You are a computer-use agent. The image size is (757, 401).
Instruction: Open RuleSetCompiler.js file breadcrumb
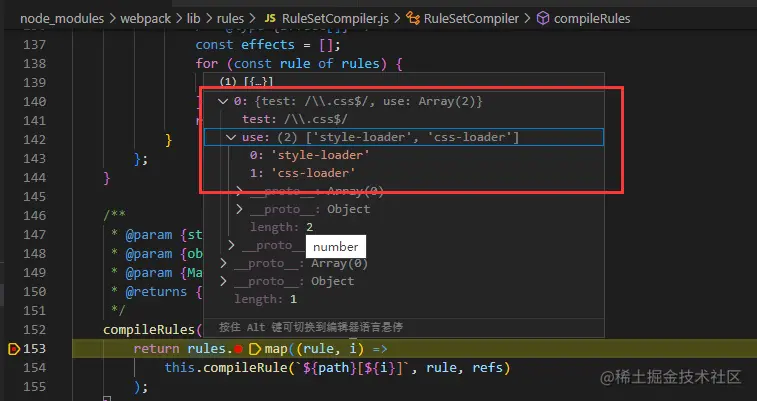coord(335,18)
